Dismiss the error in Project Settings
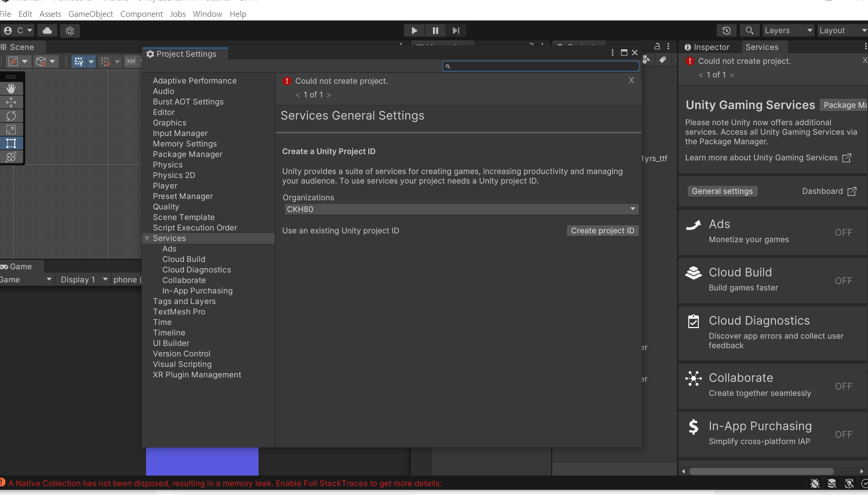This screenshot has width=868, height=495. 632,80
